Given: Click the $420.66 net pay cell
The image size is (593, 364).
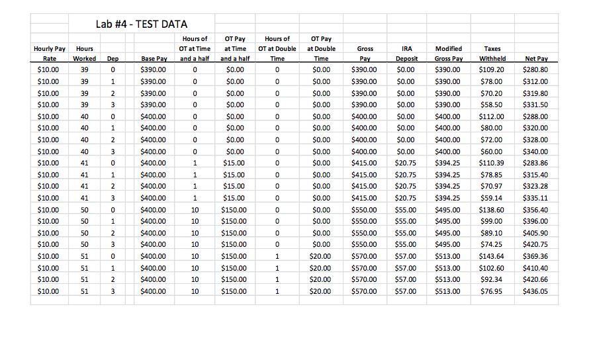Looking at the screenshot, I should 535,279.
